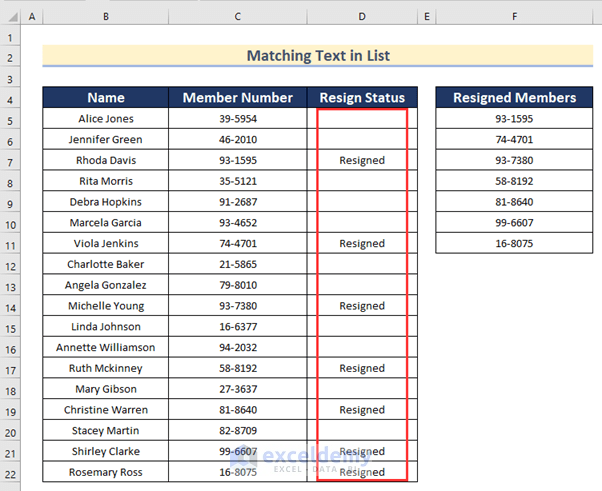Select column B header

[106, 16]
